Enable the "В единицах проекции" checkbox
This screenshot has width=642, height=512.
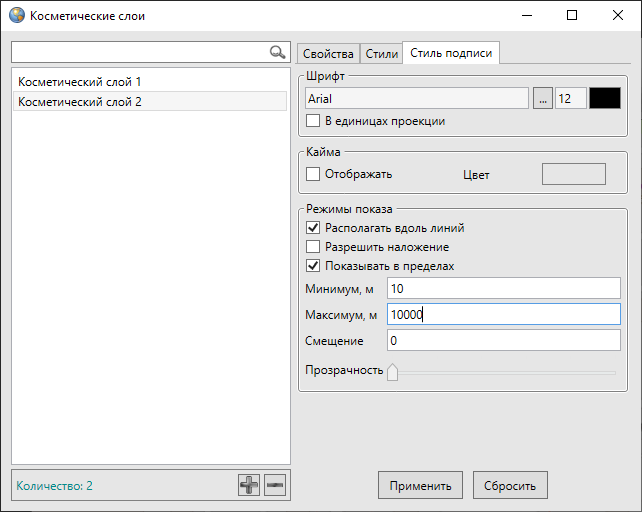[313, 121]
